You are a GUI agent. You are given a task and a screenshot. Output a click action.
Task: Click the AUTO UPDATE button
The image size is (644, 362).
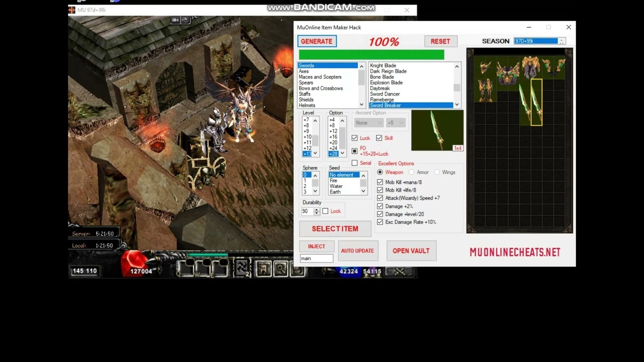pyautogui.click(x=357, y=250)
